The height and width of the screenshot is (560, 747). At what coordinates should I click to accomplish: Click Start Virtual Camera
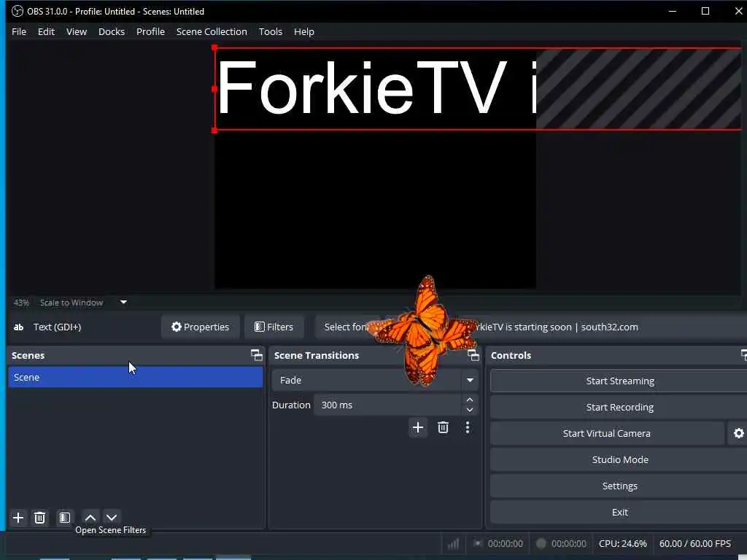[x=607, y=433]
